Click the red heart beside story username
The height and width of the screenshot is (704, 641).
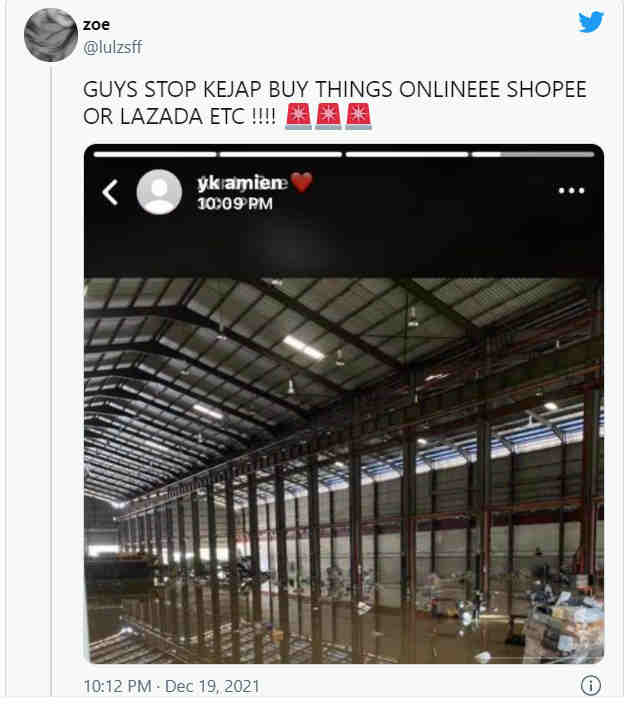(x=301, y=182)
